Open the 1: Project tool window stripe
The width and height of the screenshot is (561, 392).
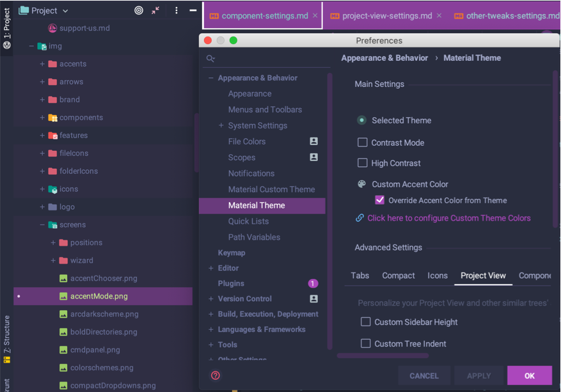[7, 29]
